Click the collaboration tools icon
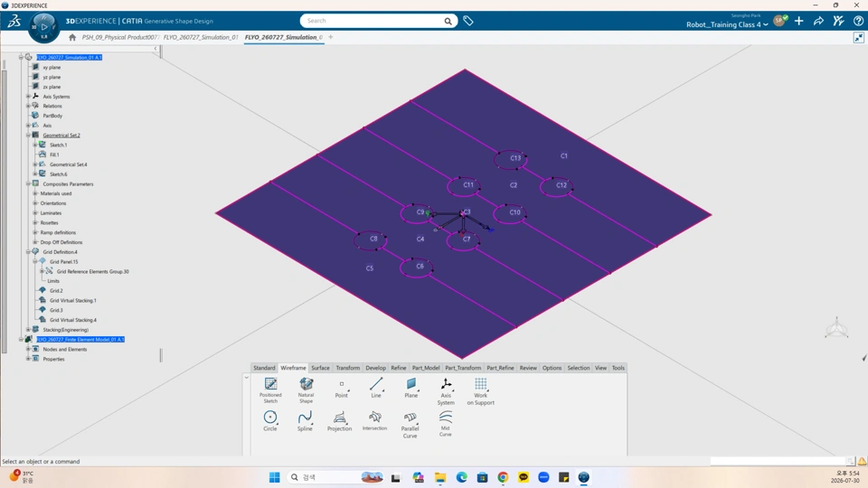 click(x=839, y=21)
